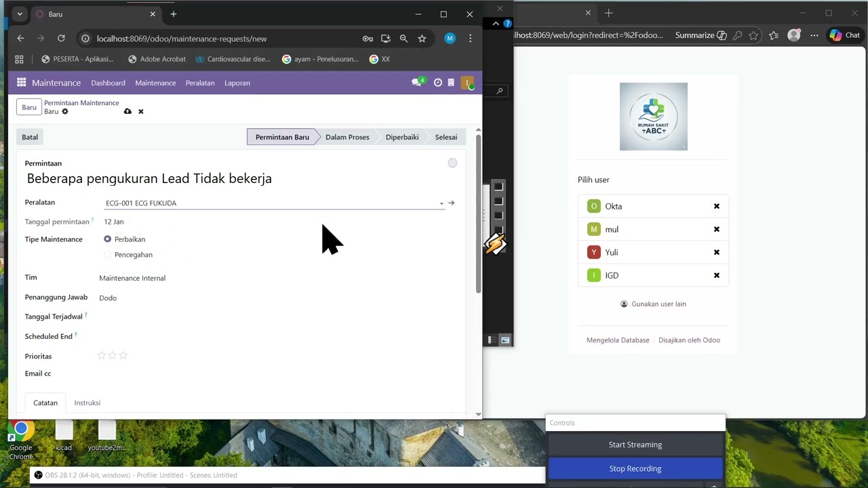Click the user avatar in Odoo navbar
This screenshot has height=488, width=868.
[467, 83]
